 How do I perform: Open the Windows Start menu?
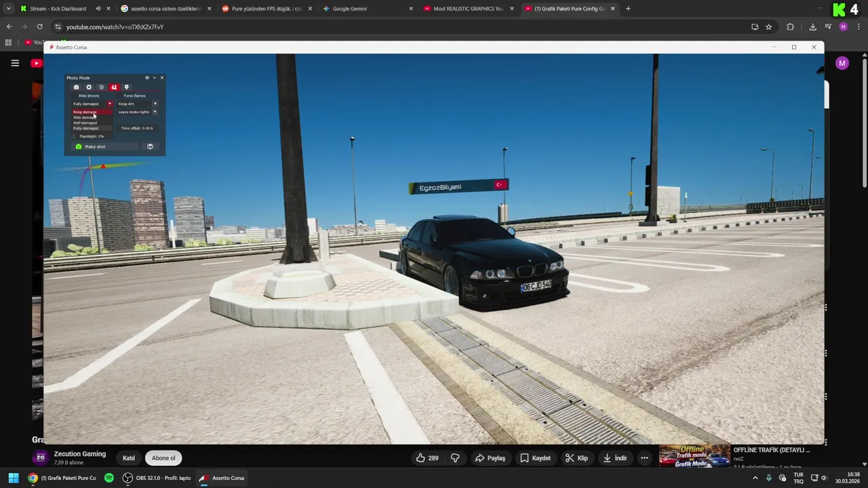click(14, 478)
